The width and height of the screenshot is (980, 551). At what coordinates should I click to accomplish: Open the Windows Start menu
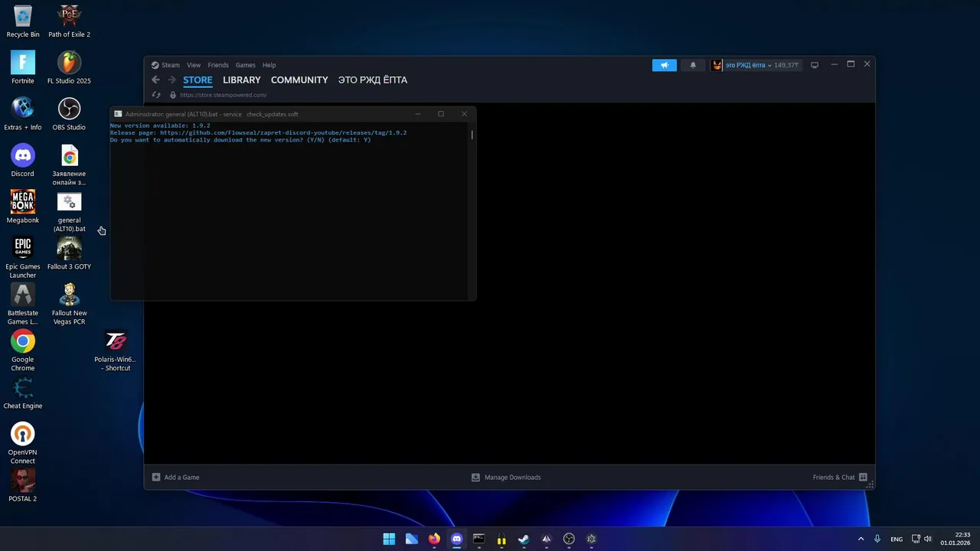[x=389, y=539]
